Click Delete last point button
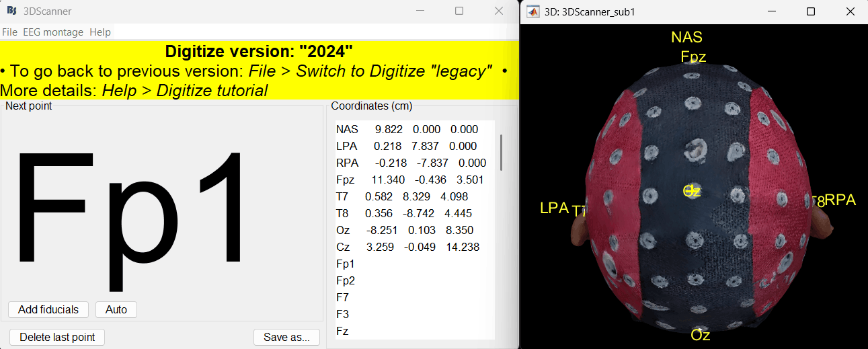 pyautogui.click(x=57, y=337)
